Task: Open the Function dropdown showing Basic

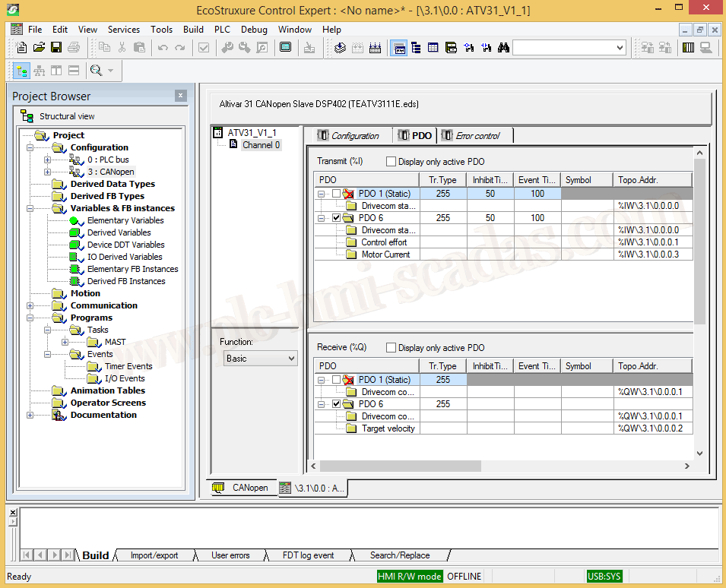Action: coord(260,359)
